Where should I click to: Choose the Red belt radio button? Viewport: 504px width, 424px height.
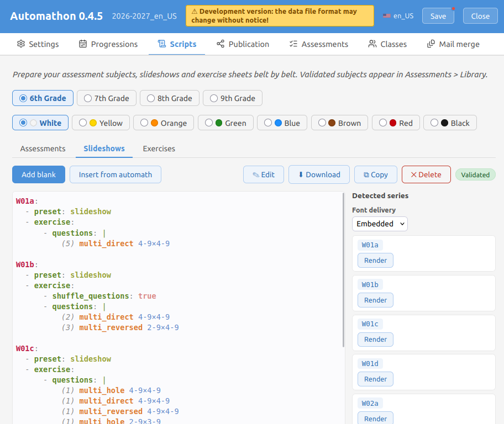click(x=383, y=123)
